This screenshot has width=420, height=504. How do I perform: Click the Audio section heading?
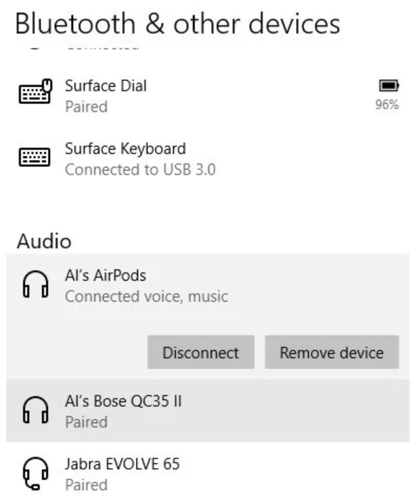tap(44, 242)
